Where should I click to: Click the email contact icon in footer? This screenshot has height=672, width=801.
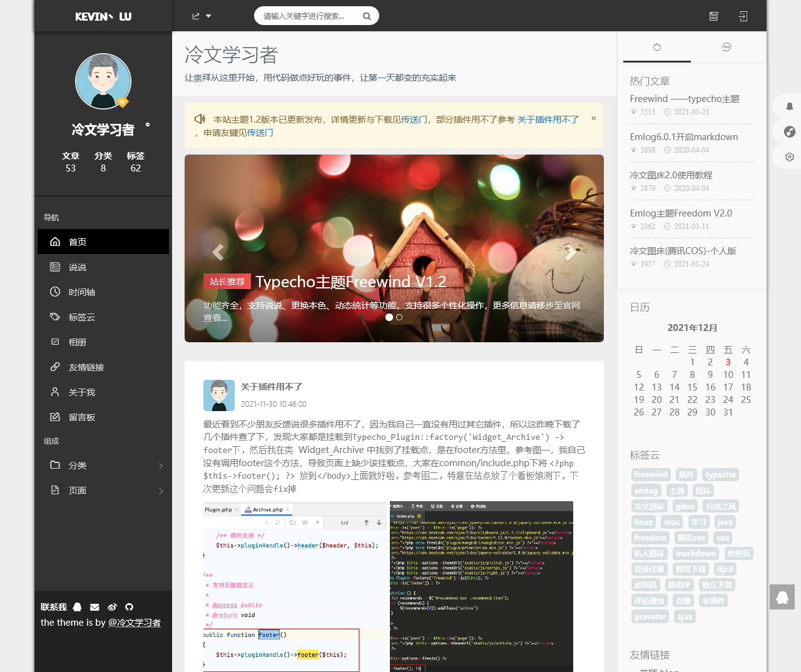pyautogui.click(x=94, y=607)
